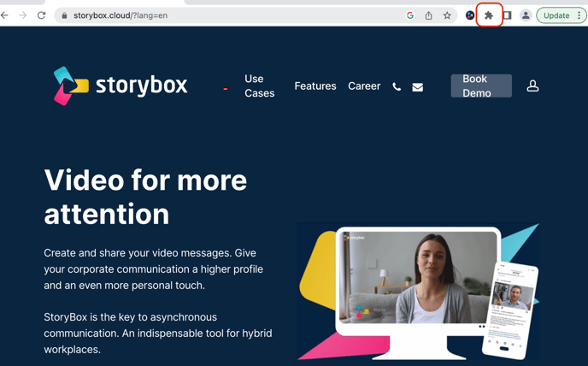
Task: Click the browser back arrow
Action: (4, 15)
